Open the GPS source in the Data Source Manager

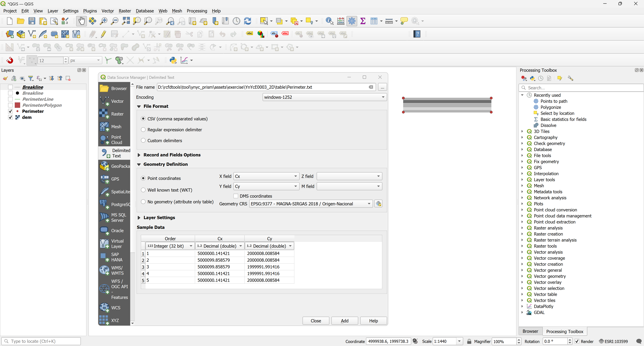pos(114,179)
